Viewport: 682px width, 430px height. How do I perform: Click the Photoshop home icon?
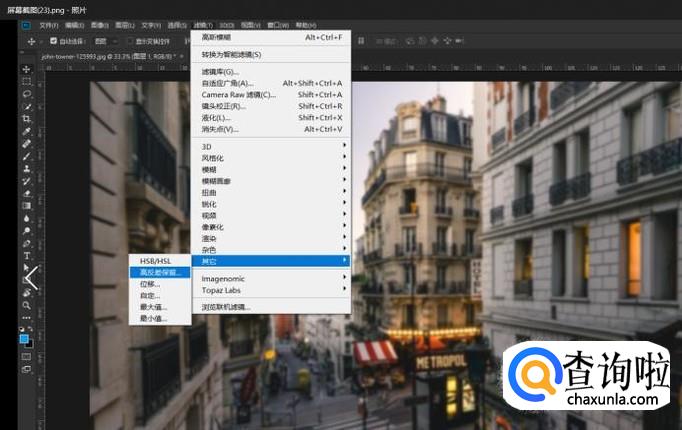click(25, 24)
